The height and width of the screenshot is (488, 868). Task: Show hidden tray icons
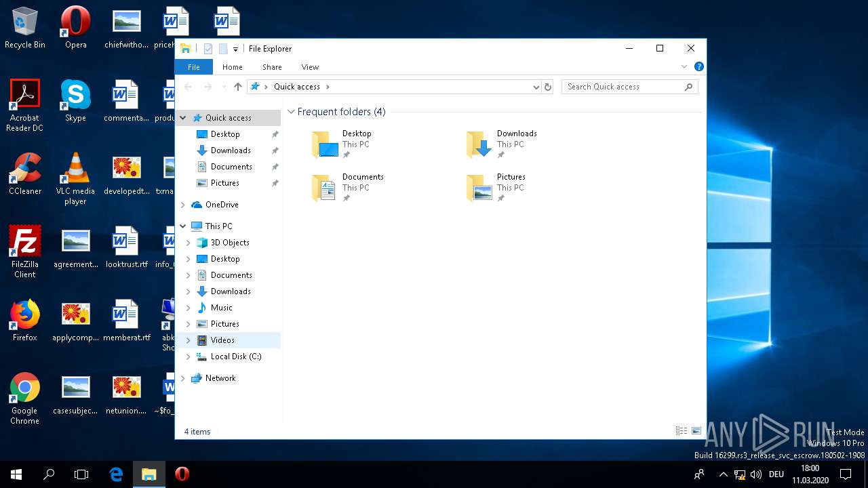(724, 474)
